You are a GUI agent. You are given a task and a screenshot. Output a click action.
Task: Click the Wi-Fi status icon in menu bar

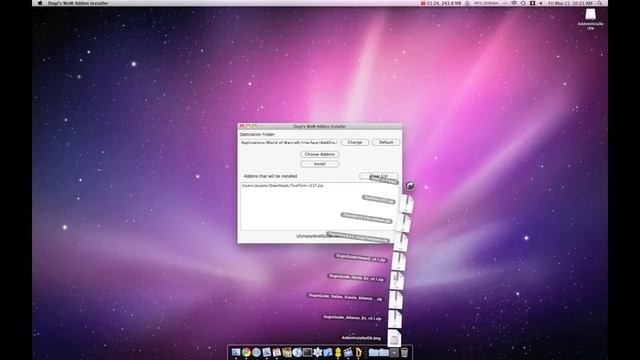514,3
